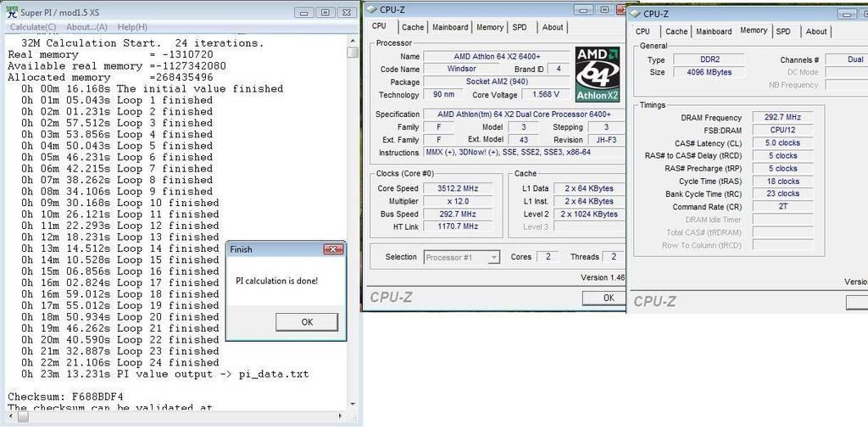
Task: Click the memory Type value DDR2
Action: click(709, 59)
